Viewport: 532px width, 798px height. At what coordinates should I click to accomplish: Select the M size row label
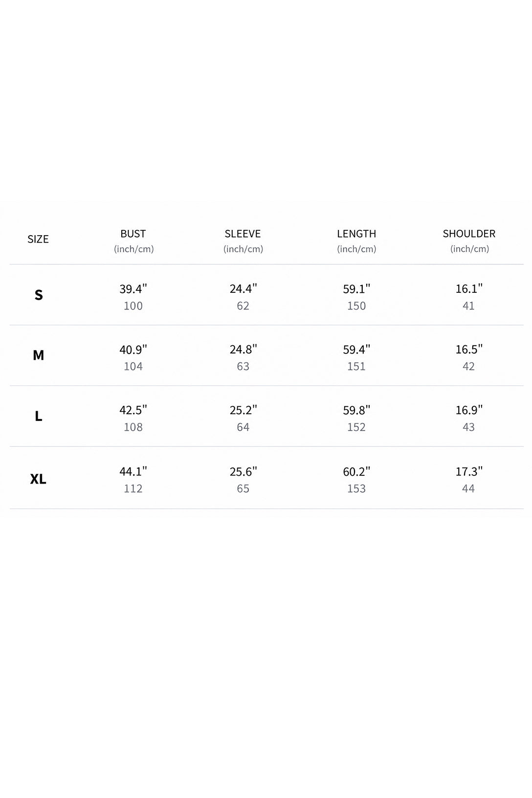[x=39, y=355]
